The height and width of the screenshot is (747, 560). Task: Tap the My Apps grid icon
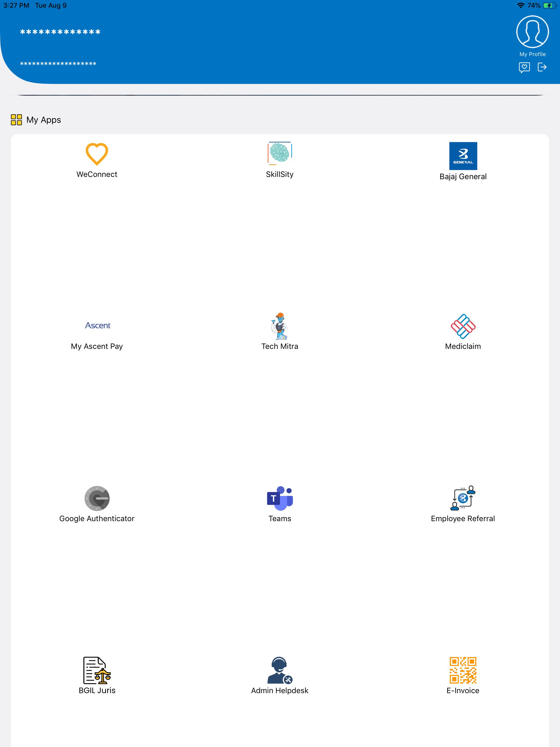[x=16, y=119]
